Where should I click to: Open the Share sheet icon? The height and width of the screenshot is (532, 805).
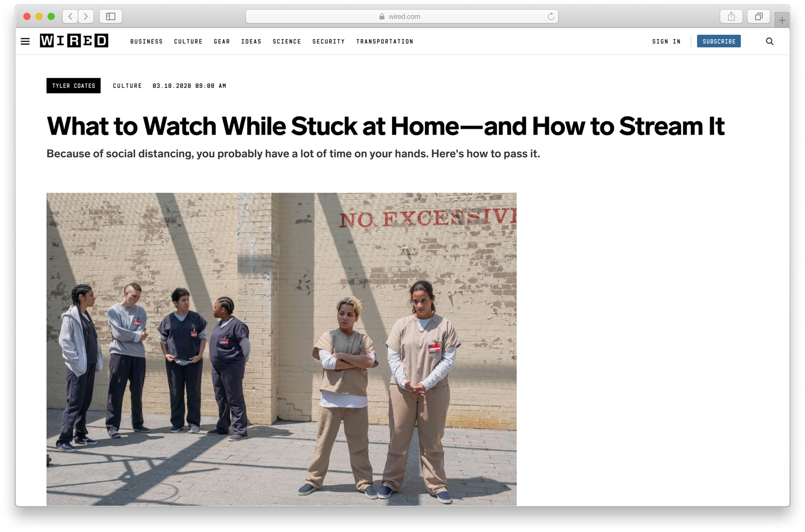point(731,16)
